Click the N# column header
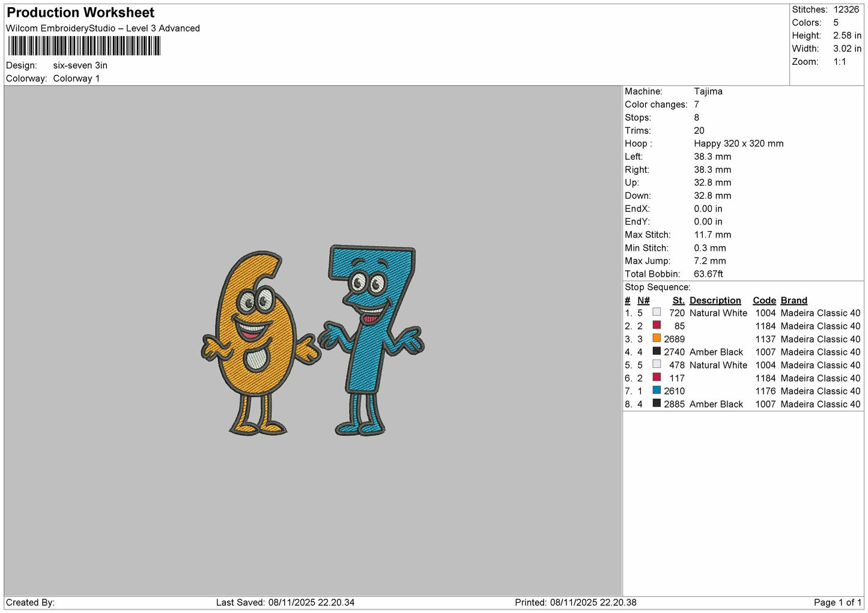 [643, 300]
